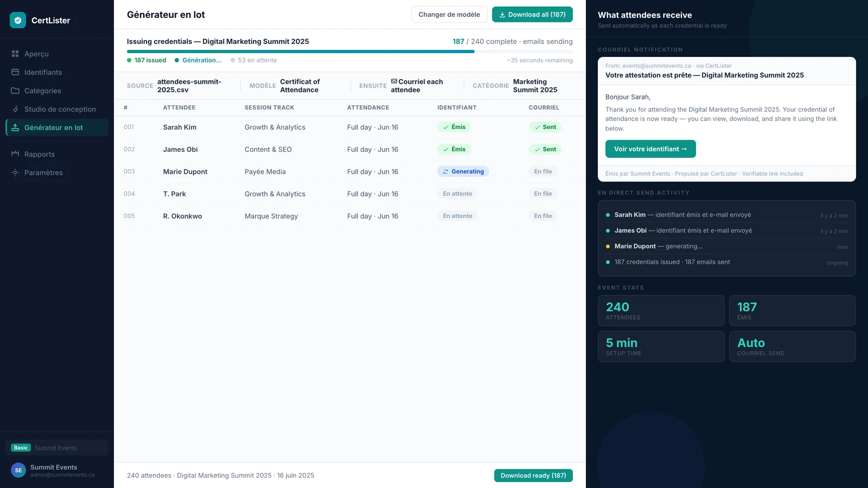Screen dimensions: 868x488
Task: Click the COURRIEL column header
Action: (x=544, y=107)
